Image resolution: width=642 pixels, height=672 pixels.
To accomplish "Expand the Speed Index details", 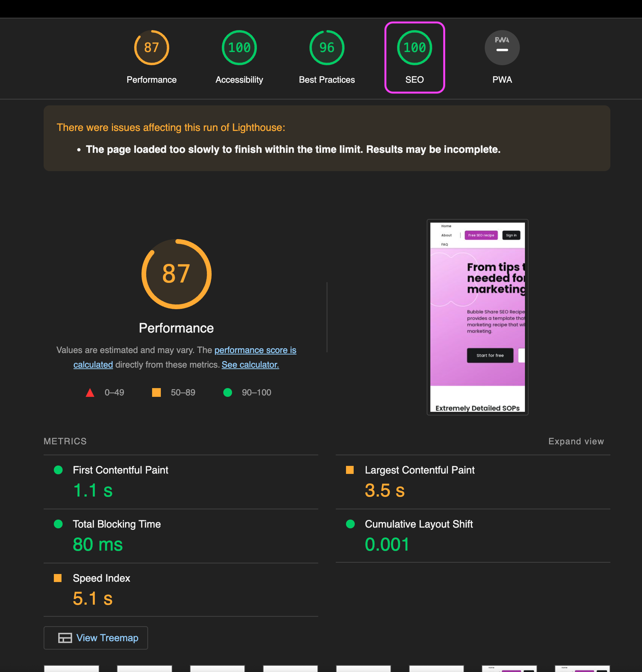I will coord(101,578).
